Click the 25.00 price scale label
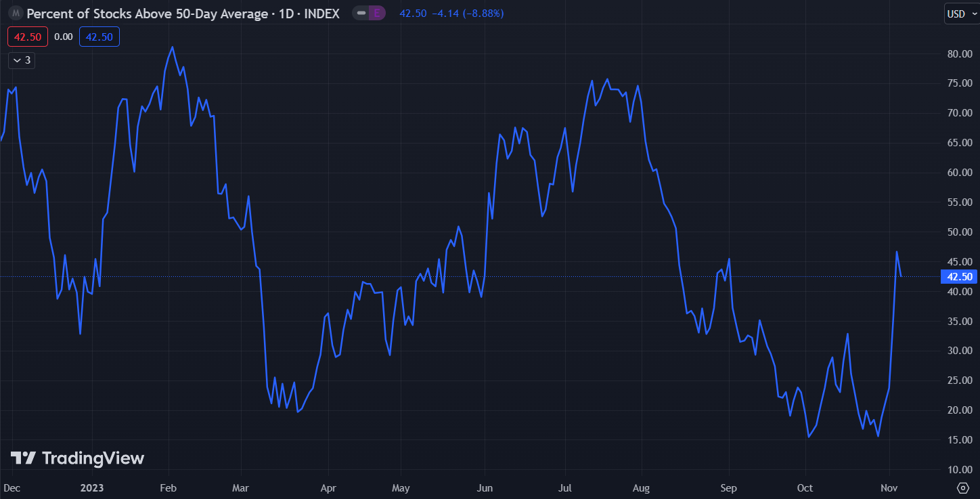This screenshot has width=980, height=499. pyautogui.click(x=959, y=381)
